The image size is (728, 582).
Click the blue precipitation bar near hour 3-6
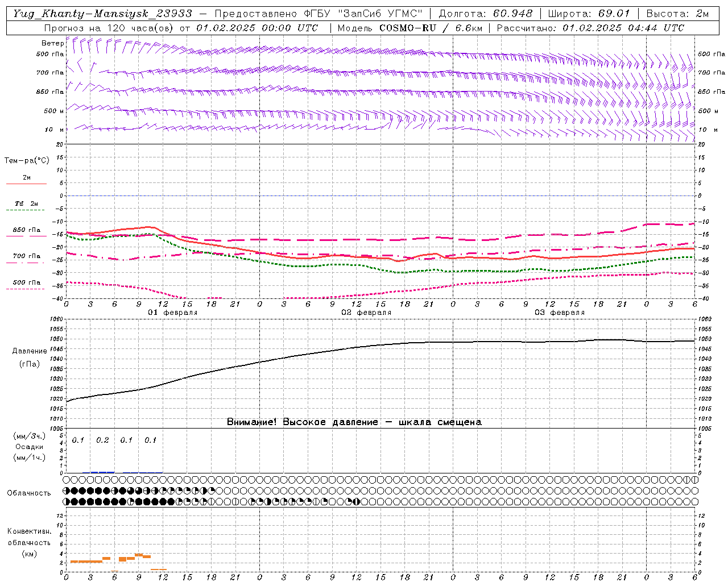(102, 472)
